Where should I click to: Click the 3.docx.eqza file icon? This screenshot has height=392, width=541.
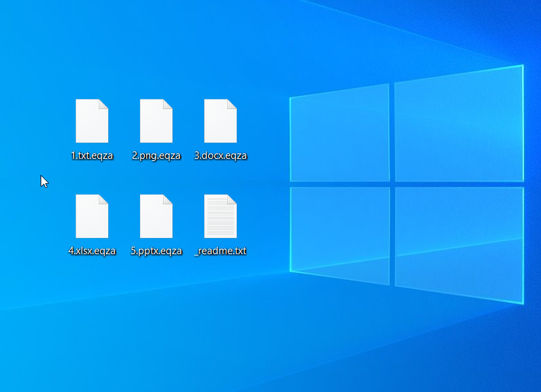click(220, 121)
